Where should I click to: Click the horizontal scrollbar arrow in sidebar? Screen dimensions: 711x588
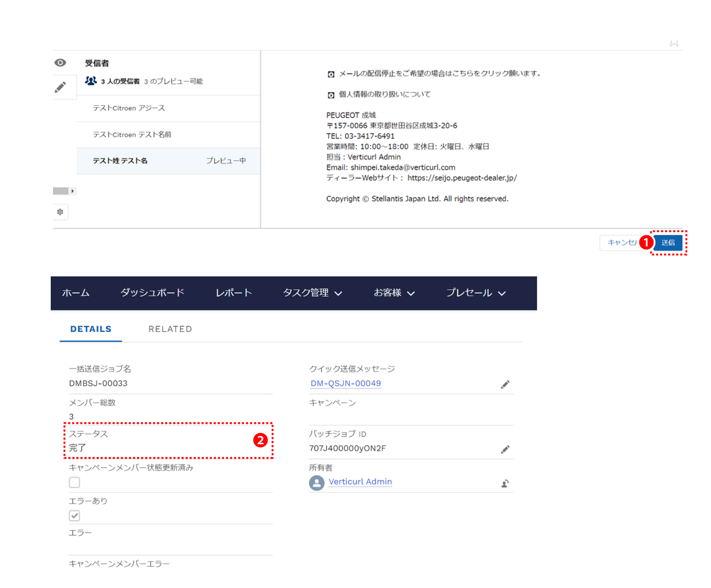click(x=73, y=191)
